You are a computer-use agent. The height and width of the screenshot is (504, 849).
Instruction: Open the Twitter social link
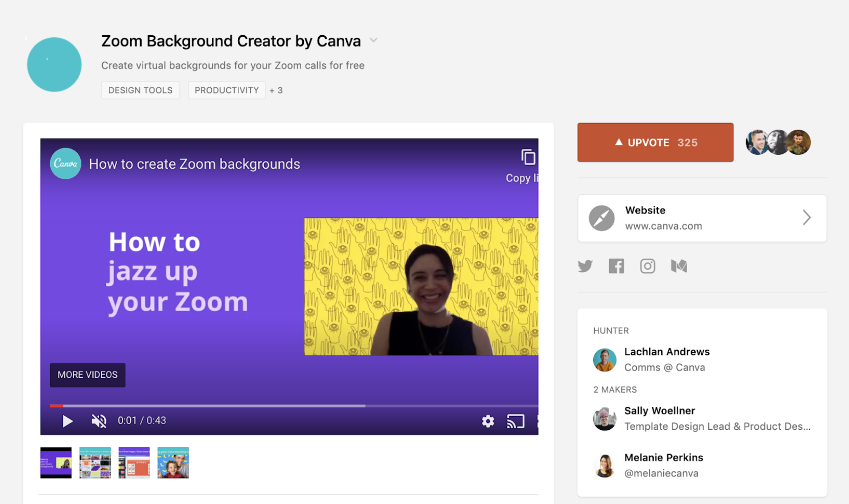pyautogui.click(x=585, y=266)
